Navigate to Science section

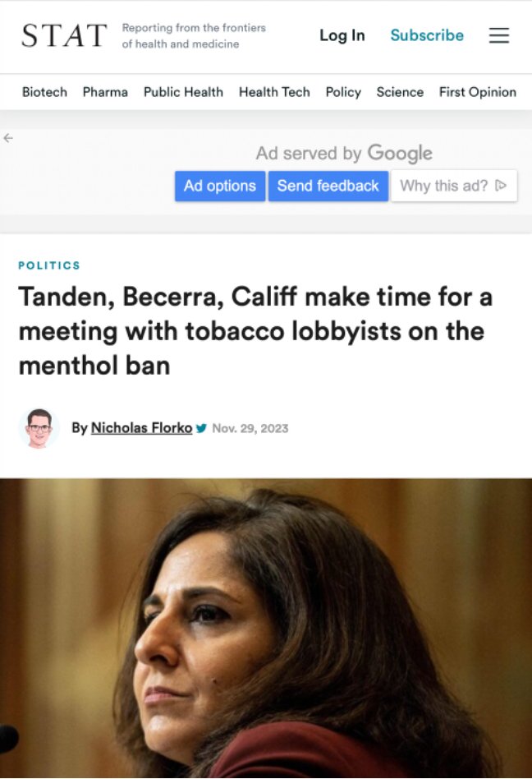400,92
